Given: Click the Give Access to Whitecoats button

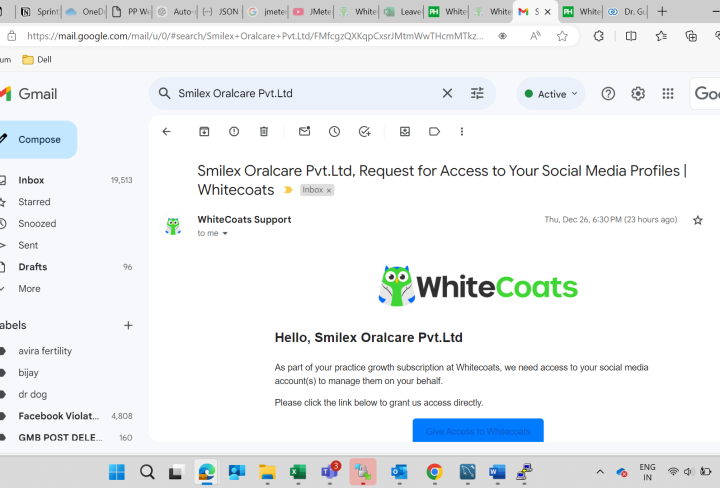Looking at the screenshot, I should pos(478,431).
